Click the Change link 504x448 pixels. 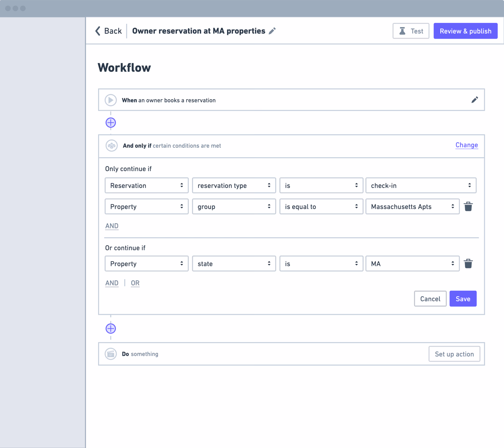pyautogui.click(x=466, y=145)
